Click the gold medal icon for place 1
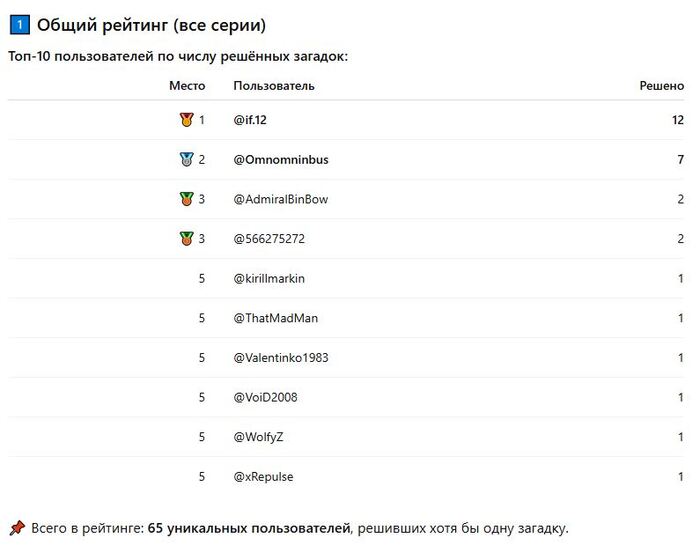This screenshot has width=700, height=560. tap(186, 120)
